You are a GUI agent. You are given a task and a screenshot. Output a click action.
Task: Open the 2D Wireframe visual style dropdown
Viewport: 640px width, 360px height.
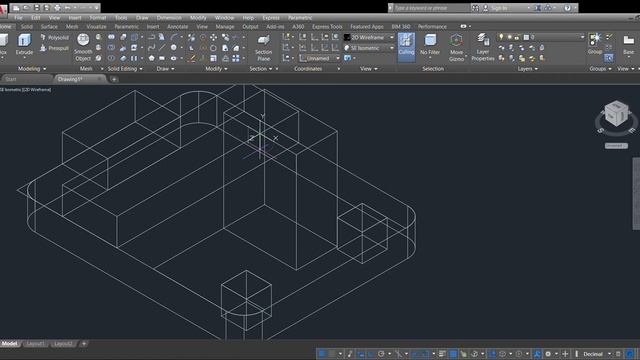[x=369, y=38]
